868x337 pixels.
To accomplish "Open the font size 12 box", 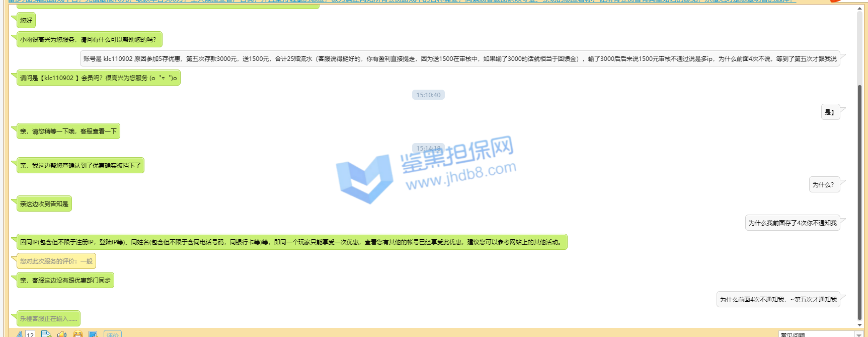I will click(x=30, y=334).
